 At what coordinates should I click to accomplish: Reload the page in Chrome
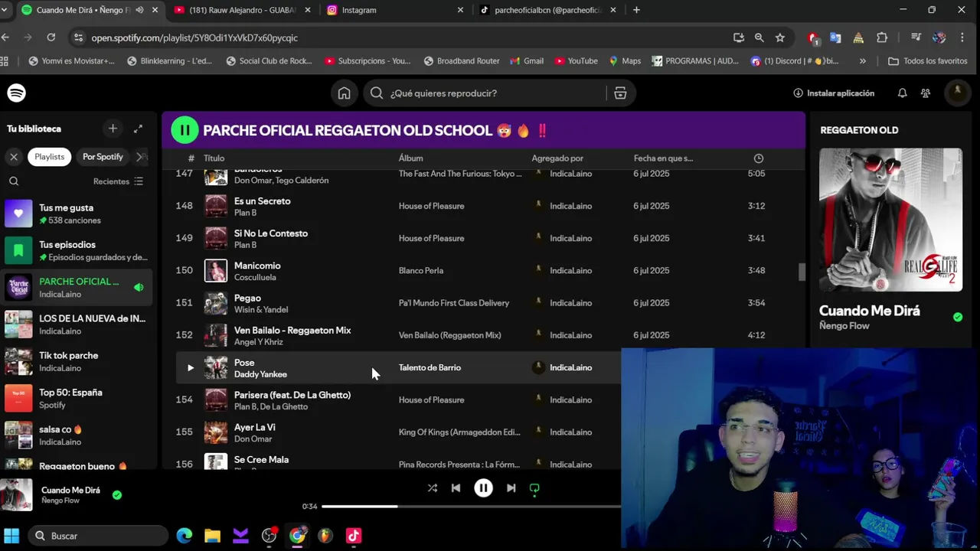pos(51,37)
